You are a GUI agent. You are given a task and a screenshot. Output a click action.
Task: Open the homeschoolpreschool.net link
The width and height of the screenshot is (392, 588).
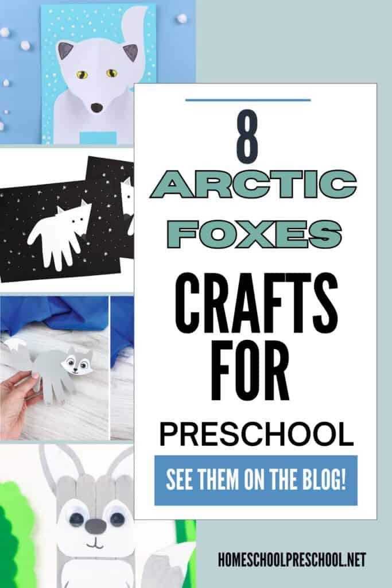click(x=292, y=560)
